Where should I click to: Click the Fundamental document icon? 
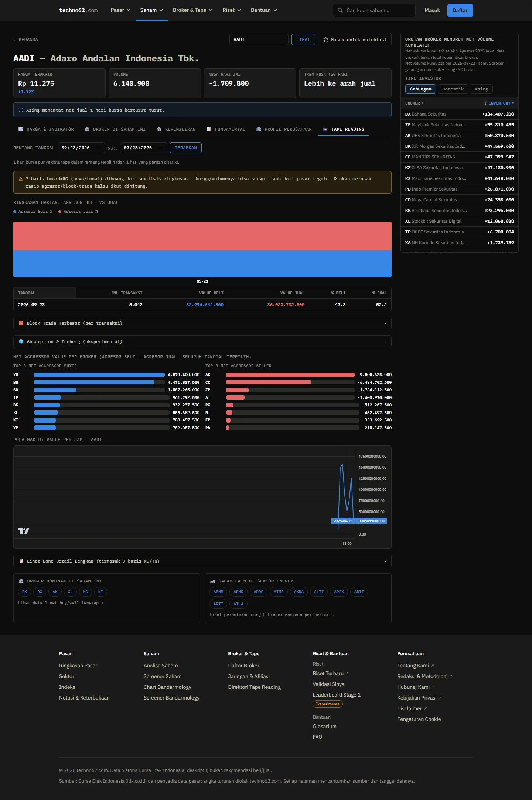point(209,129)
